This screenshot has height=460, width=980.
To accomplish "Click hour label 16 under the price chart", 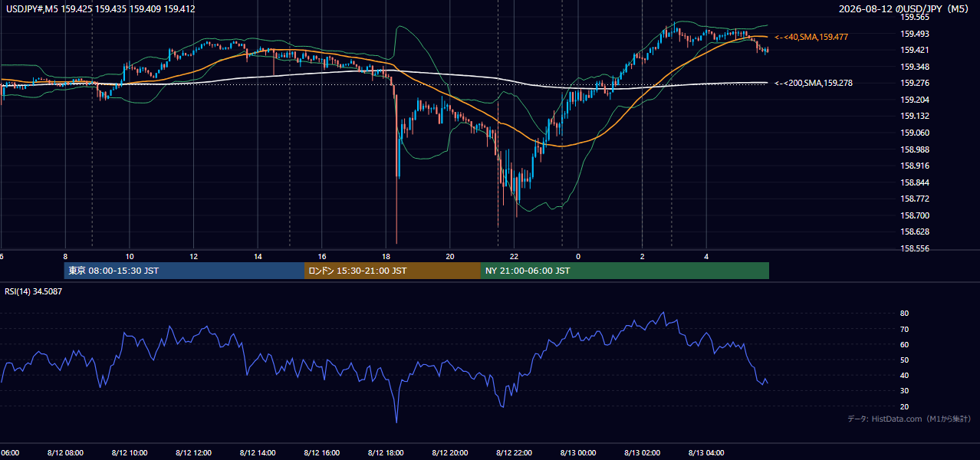I will pos(322,257).
